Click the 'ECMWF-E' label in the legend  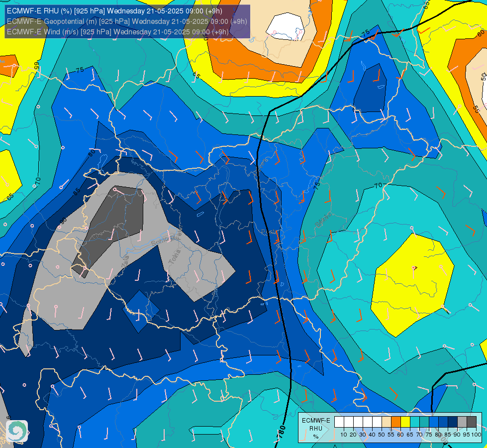coord(316,421)
